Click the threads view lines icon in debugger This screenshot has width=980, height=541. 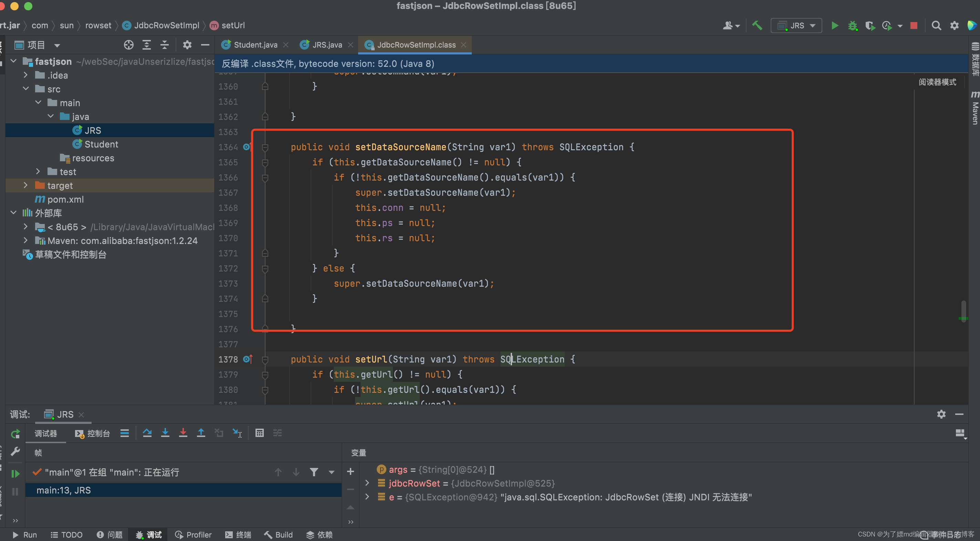tap(124, 433)
